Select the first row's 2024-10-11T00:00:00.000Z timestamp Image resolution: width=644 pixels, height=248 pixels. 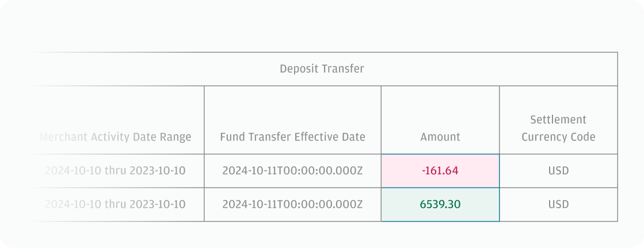point(292,171)
